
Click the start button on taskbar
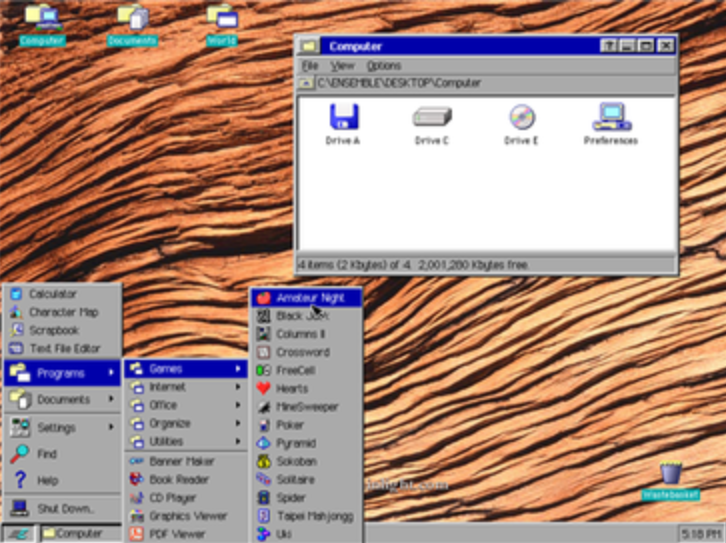18,534
